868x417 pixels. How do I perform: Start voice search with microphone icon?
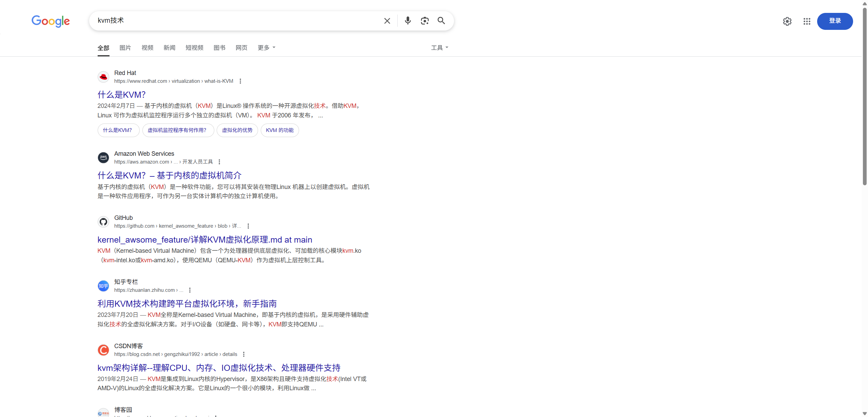click(408, 21)
